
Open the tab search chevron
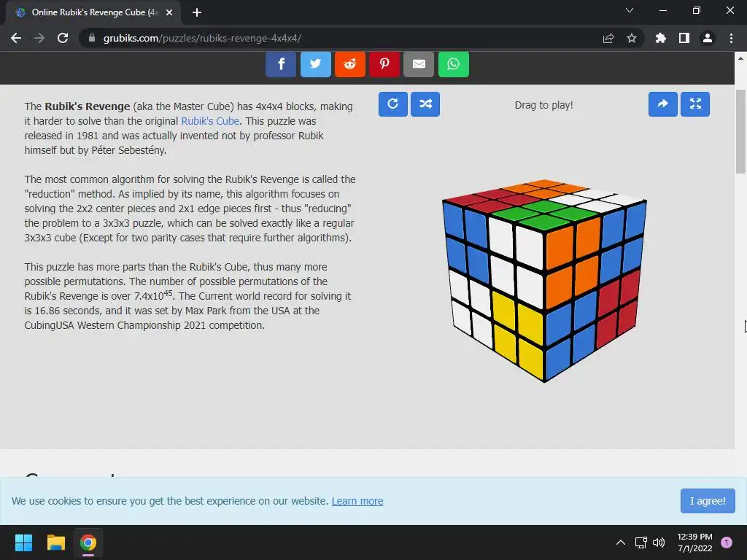click(630, 10)
